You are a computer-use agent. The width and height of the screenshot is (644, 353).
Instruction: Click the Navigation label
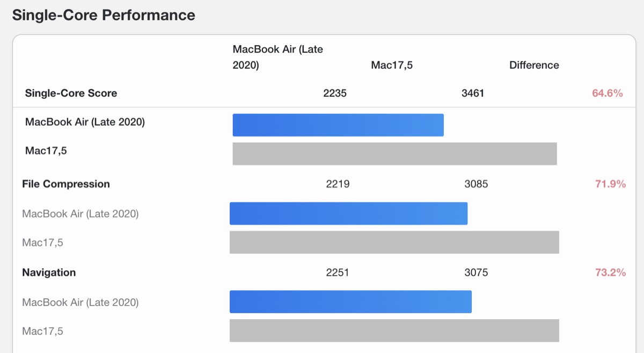tap(49, 272)
